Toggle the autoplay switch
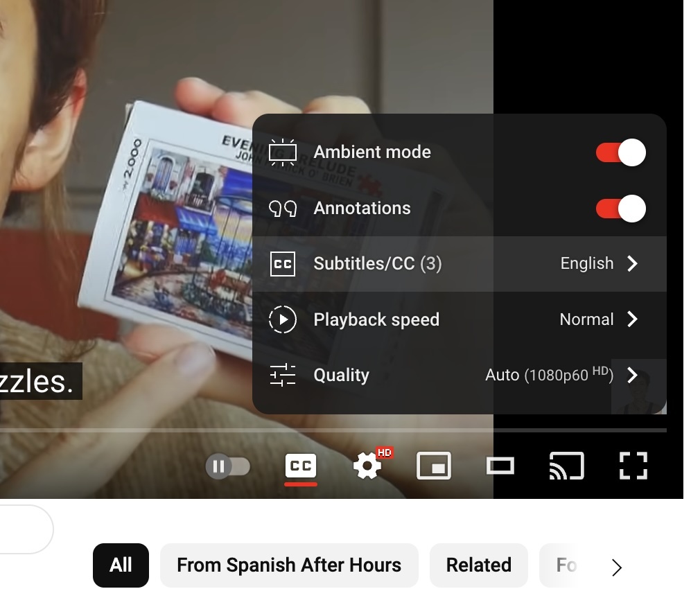 click(x=228, y=466)
